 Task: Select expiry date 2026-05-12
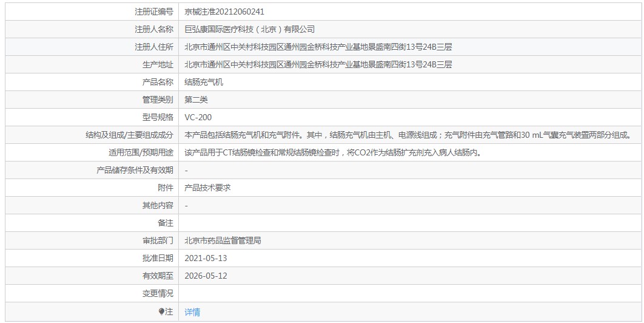(206, 276)
